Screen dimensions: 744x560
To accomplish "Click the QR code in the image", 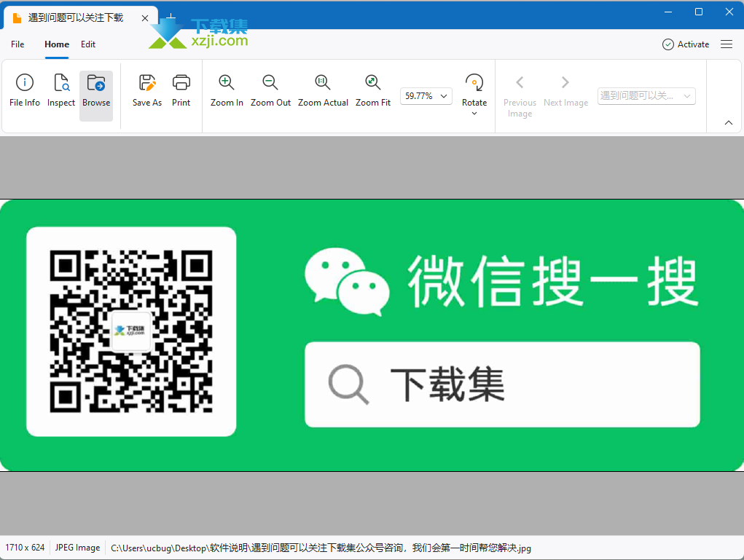I will click(x=131, y=331).
